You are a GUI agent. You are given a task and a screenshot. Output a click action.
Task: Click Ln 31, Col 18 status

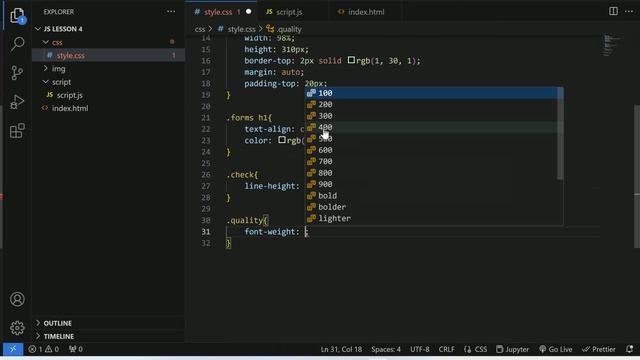pyautogui.click(x=341, y=349)
